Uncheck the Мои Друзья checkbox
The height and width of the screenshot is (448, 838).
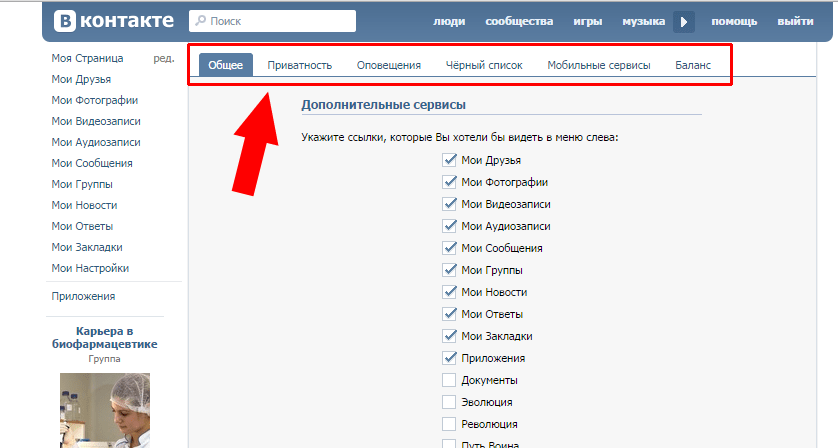pyautogui.click(x=449, y=160)
